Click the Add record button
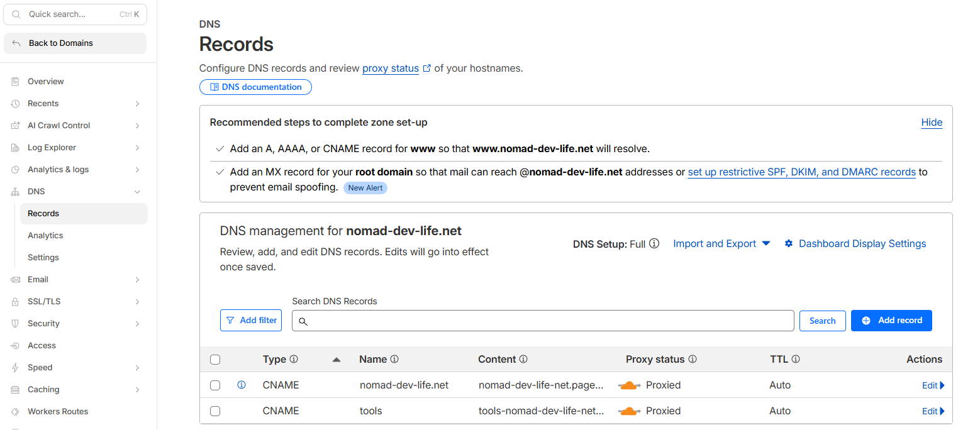980x430 pixels. pyautogui.click(x=891, y=321)
